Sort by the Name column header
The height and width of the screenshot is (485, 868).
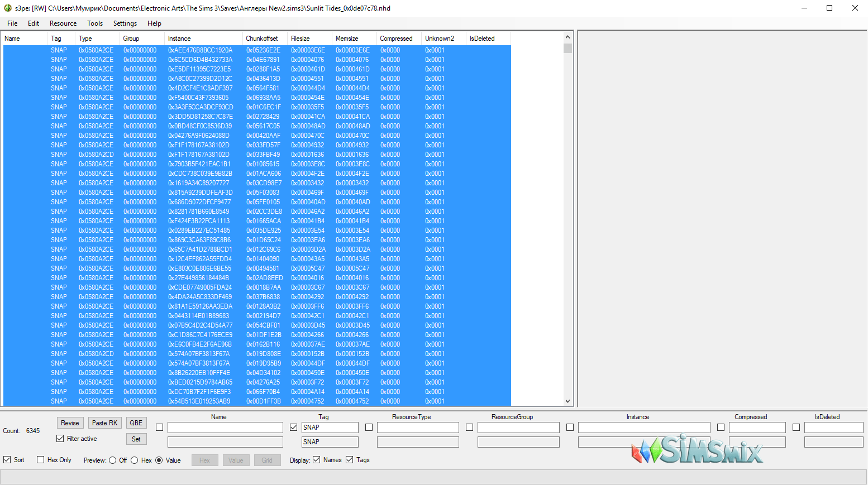click(x=25, y=39)
